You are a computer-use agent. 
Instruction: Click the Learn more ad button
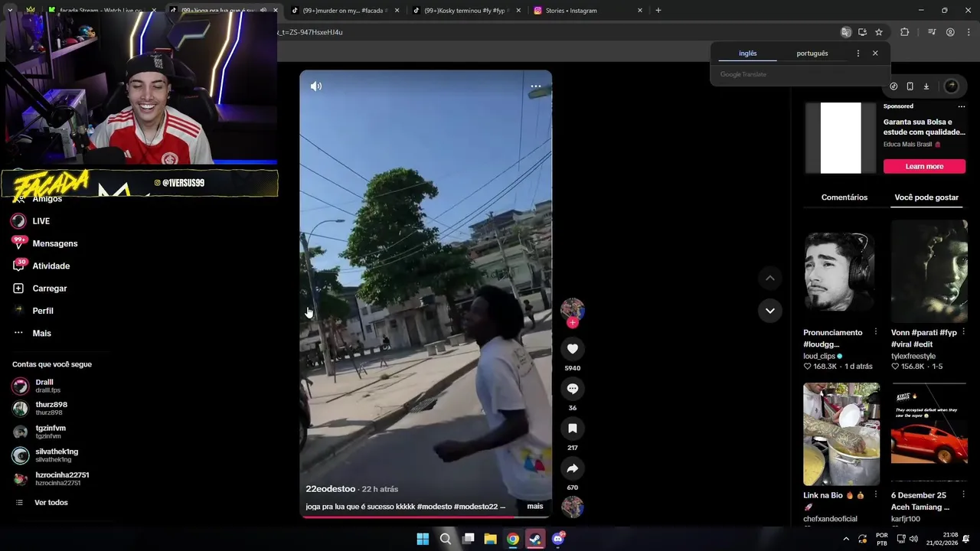pos(924,166)
